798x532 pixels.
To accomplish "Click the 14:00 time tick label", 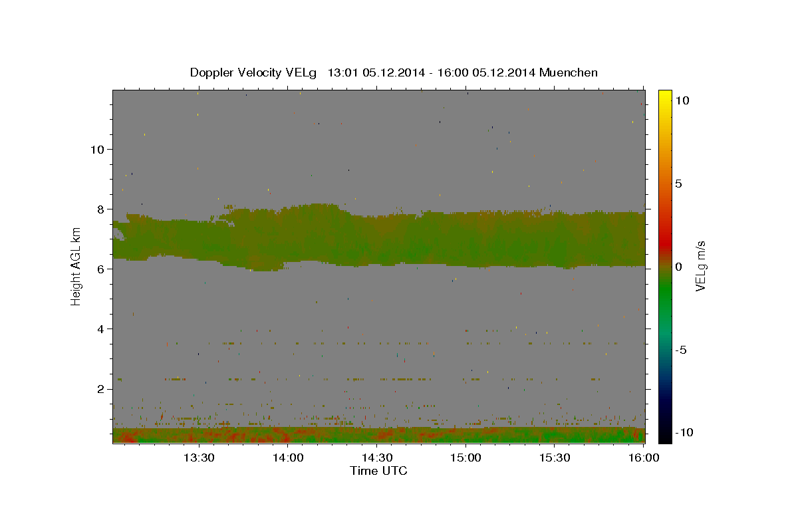I will (x=287, y=458).
